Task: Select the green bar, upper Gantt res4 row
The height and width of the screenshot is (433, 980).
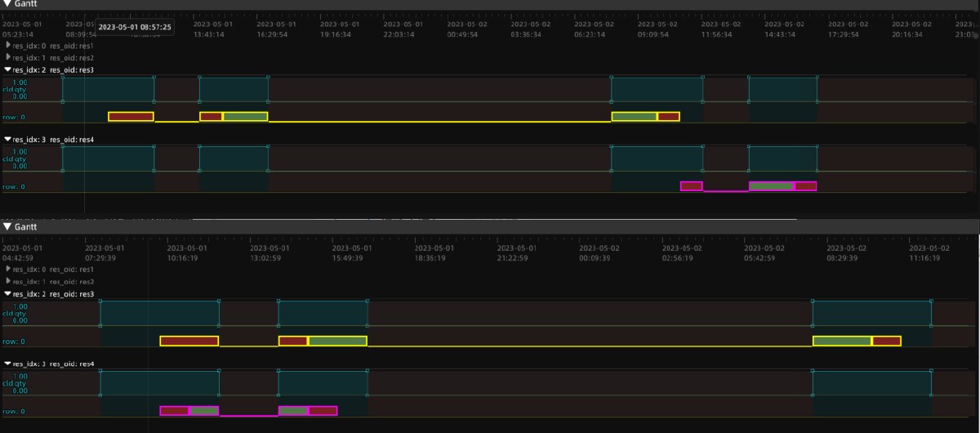Action: pos(772,186)
